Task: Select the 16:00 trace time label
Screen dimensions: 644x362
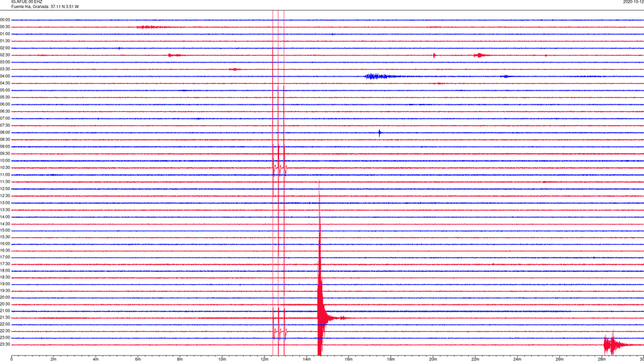Action: tap(5, 244)
